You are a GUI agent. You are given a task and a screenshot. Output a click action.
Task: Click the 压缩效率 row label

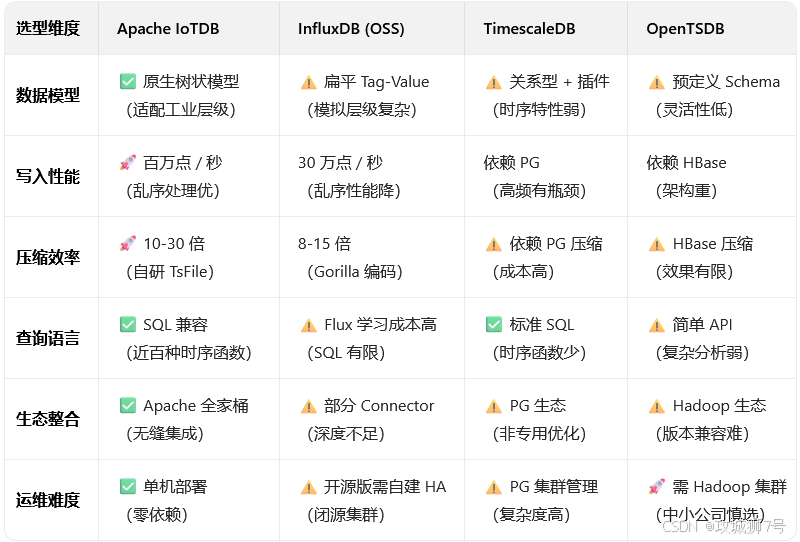48,257
